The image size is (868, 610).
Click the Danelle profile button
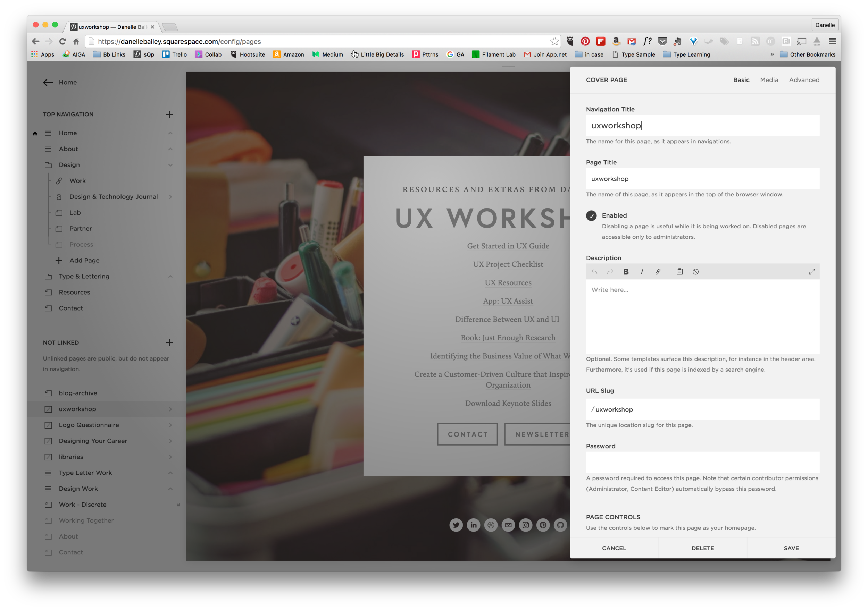[825, 25]
